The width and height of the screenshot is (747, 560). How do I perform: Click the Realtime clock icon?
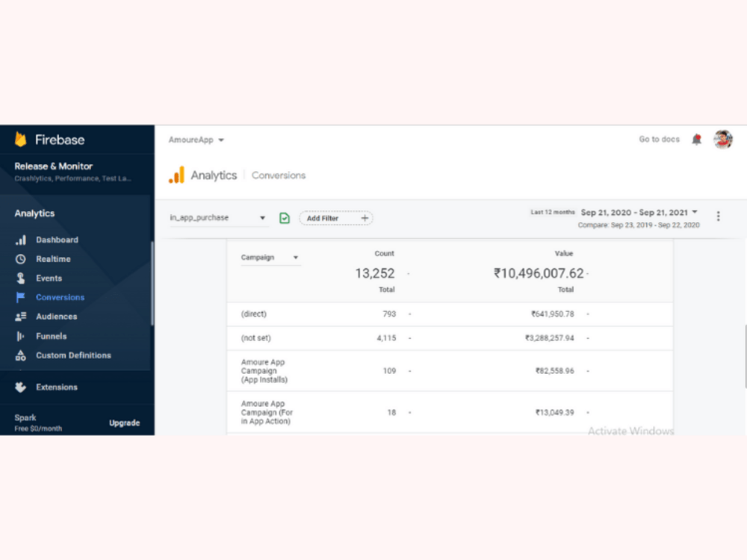click(x=20, y=259)
